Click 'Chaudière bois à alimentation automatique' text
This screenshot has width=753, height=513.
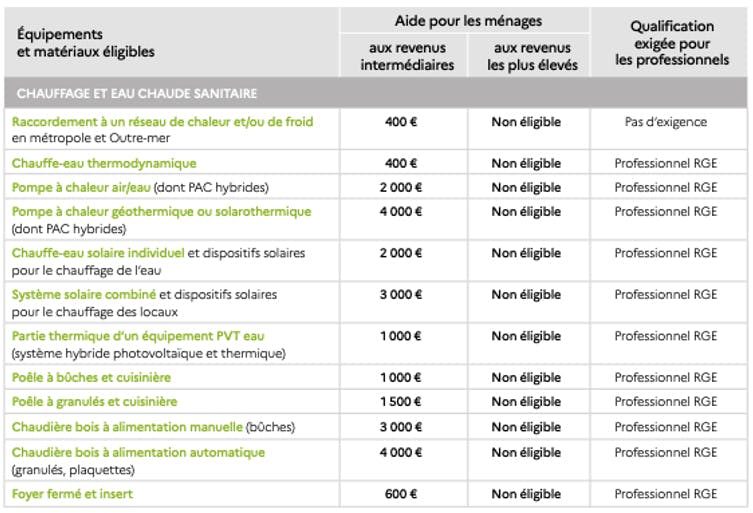[x=138, y=452]
